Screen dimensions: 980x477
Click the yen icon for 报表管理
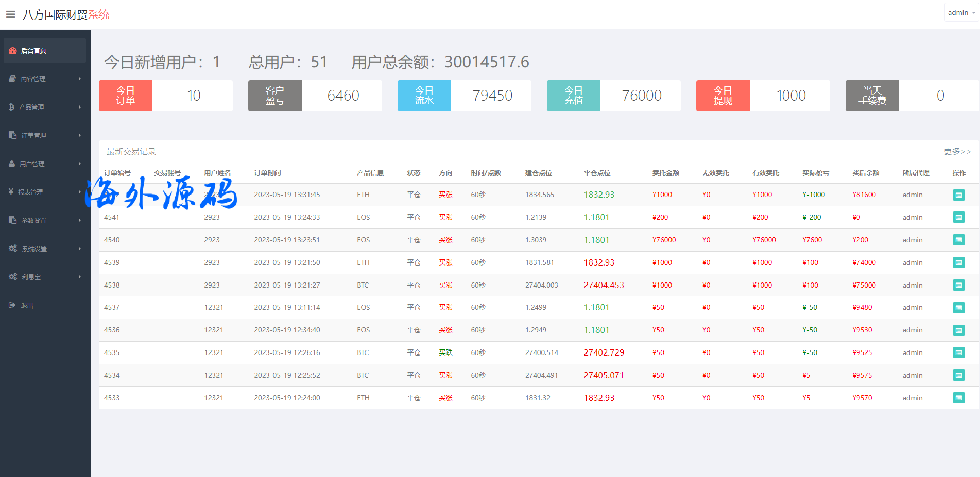[x=11, y=192]
